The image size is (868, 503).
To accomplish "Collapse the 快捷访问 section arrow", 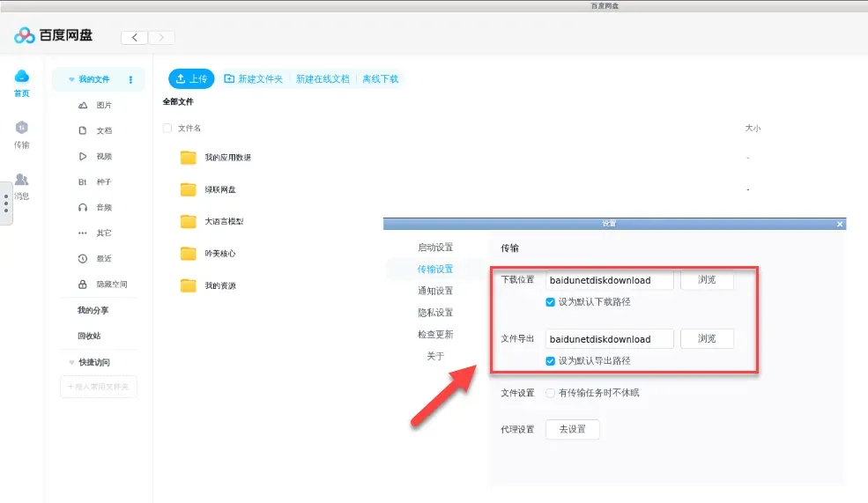I will coord(71,362).
